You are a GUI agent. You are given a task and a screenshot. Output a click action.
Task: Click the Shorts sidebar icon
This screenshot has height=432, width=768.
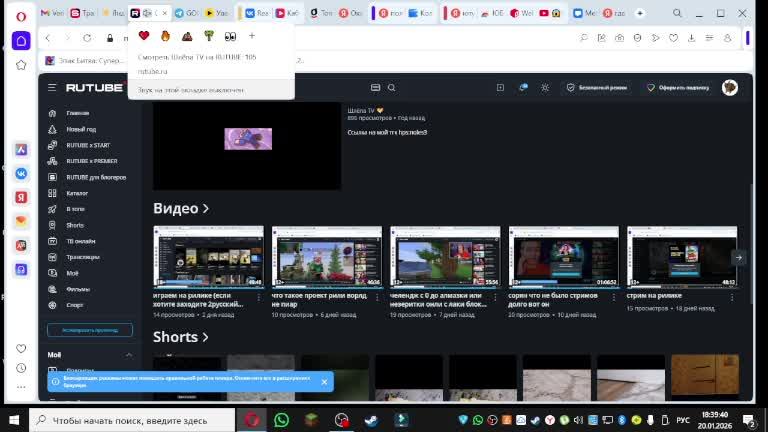pyautogui.click(x=52, y=225)
